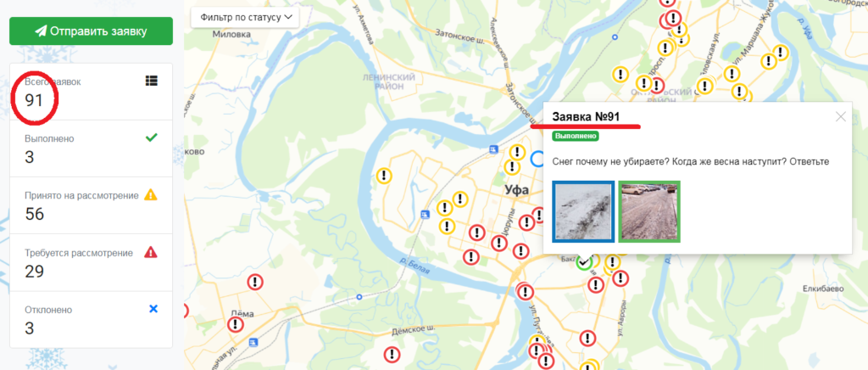Select the Требуется рассмотрение card
The height and width of the screenshot is (370, 868).
pyautogui.click(x=91, y=263)
